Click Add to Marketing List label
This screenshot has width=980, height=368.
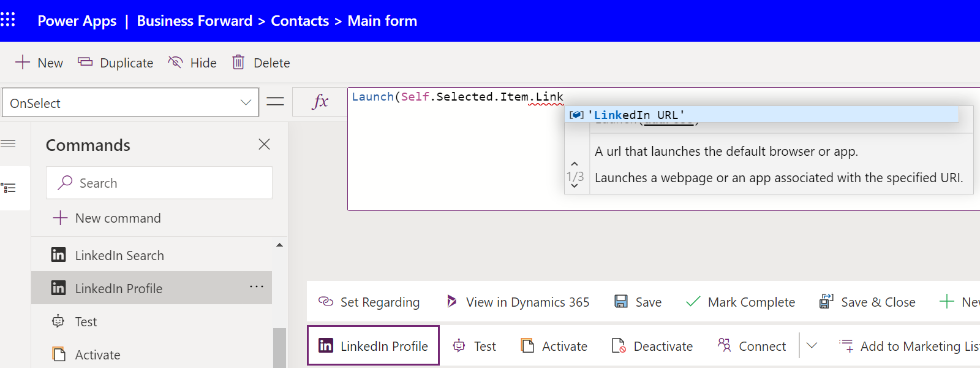(920, 346)
